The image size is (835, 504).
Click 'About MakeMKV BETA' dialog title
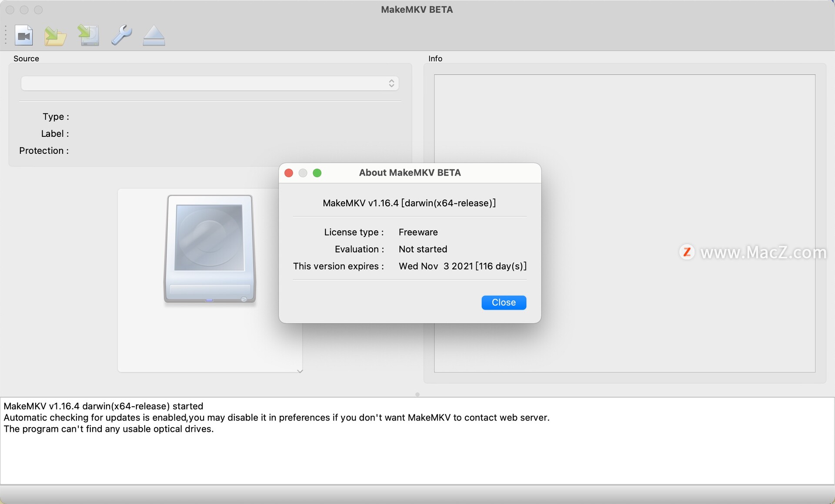pos(410,172)
